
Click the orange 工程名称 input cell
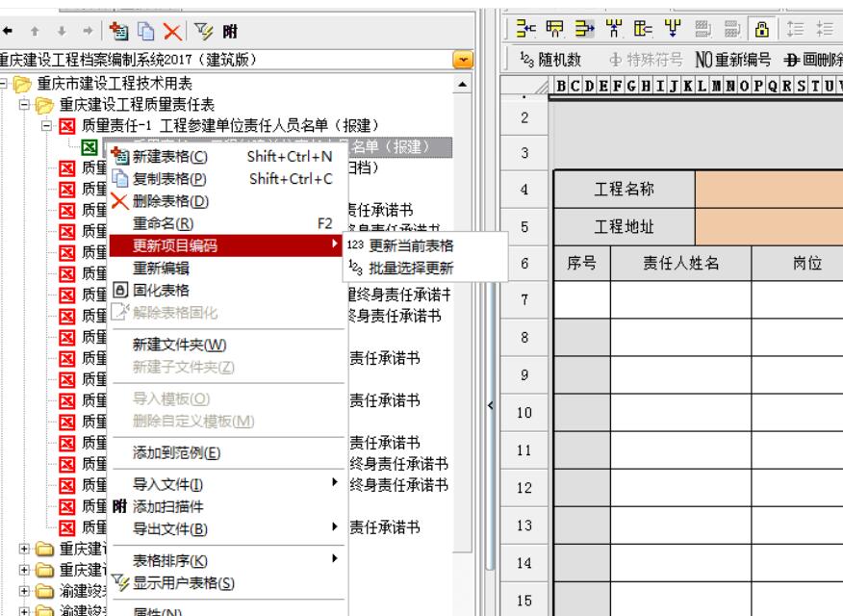pos(768,190)
